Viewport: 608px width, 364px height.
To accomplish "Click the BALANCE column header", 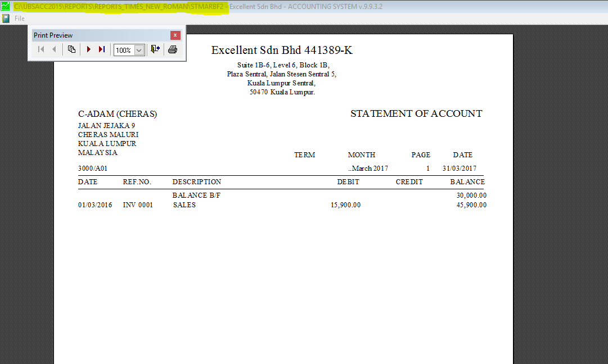I will coord(467,181).
